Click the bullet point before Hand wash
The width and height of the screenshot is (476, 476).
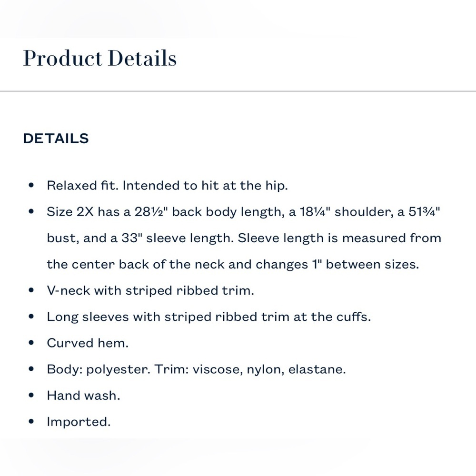point(31,396)
